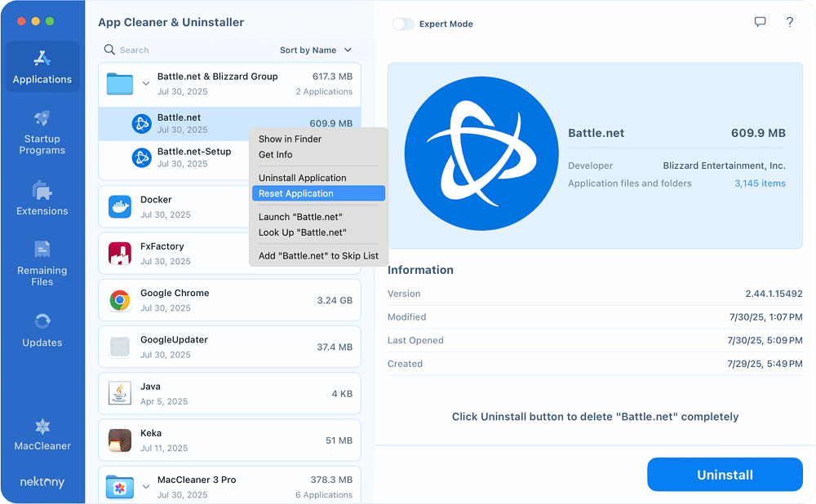Click the Battle.net & Blizzard Group folder icon
The image size is (816, 504).
pos(120,84)
